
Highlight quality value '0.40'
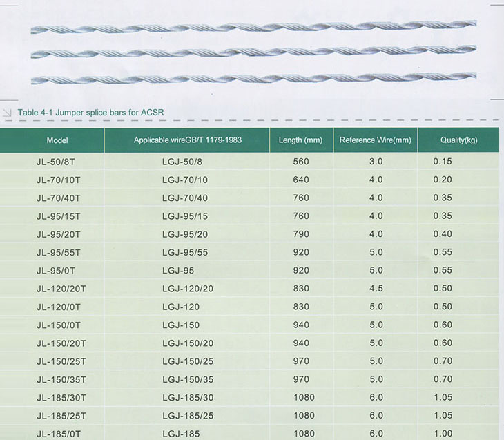[443, 234]
